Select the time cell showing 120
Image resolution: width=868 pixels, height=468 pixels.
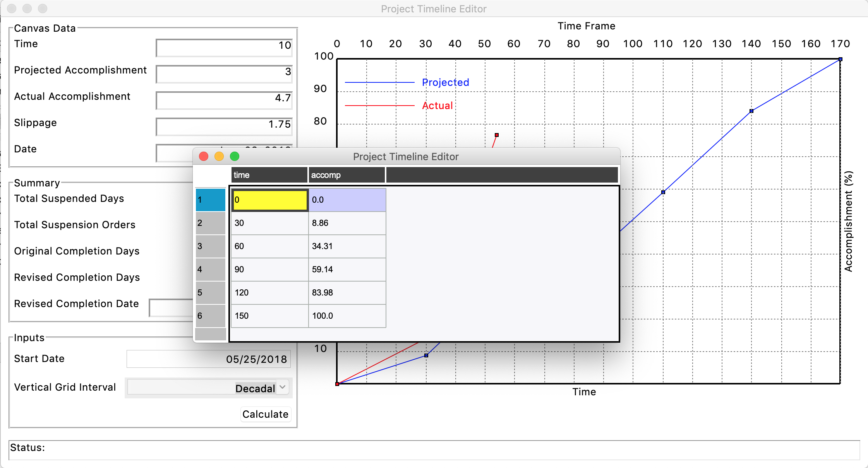[269, 292]
